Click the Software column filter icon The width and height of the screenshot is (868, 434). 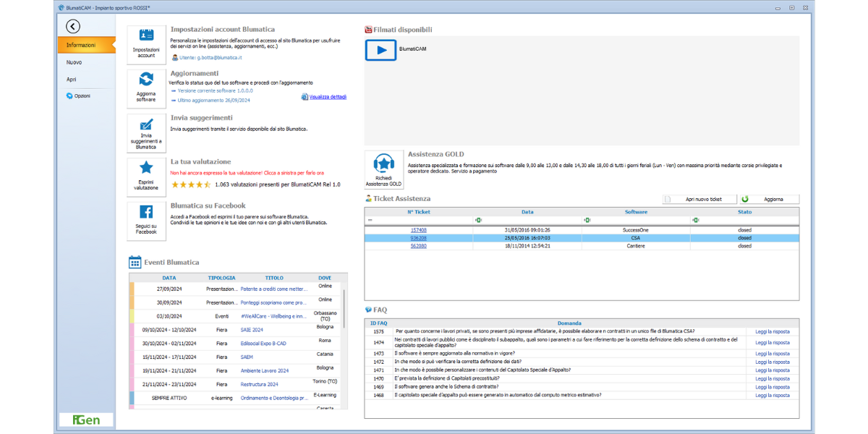coord(587,220)
